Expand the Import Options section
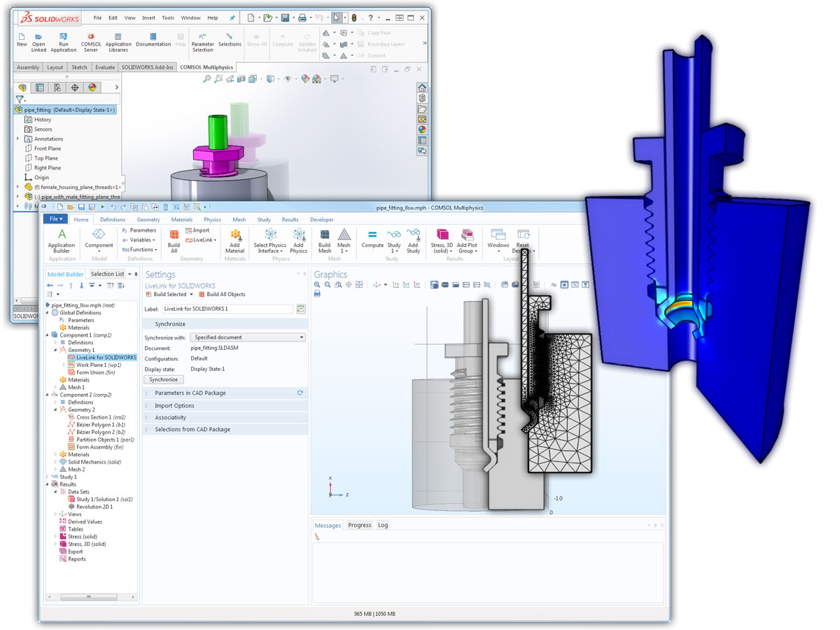 click(x=174, y=406)
